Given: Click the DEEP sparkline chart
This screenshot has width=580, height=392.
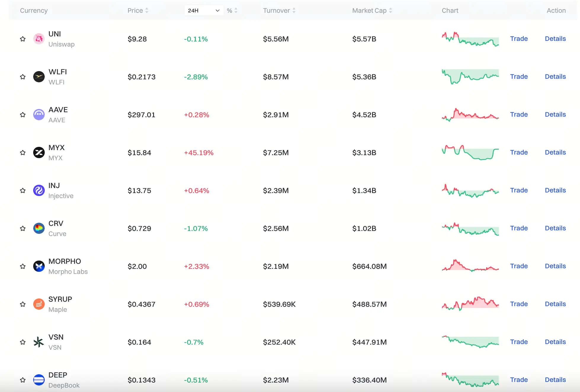Looking at the screenshot, I should 470,380.
